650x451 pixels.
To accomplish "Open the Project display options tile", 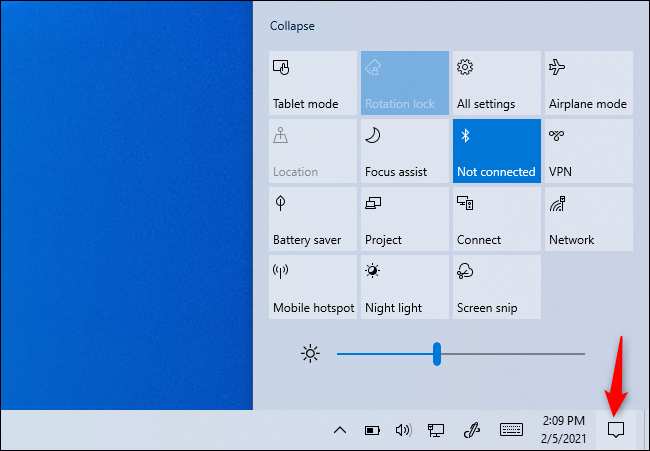I will point(404,220).
